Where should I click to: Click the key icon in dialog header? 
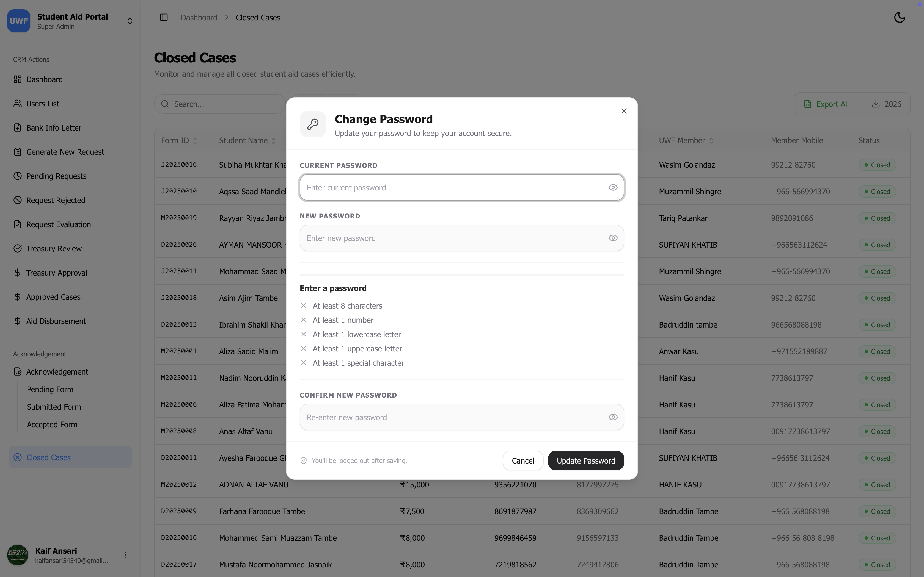pos(313,124)
